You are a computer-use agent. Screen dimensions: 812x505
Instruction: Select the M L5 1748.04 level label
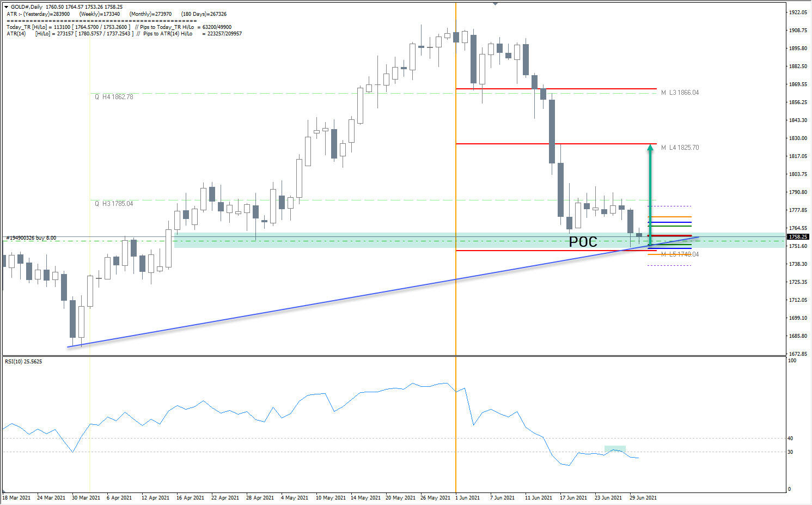(x=680, y=254)
